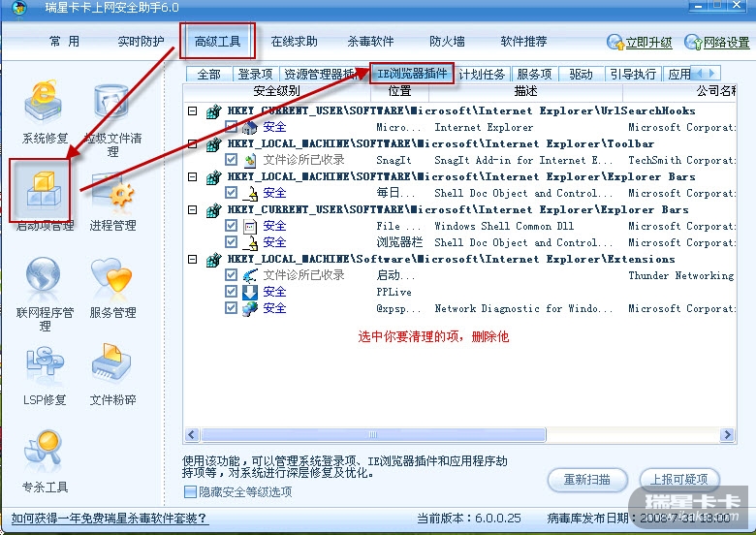Click 上报可疑项 report button
Image resolution: width=756 pixels, height=535 pixels.
click(678, 480)
